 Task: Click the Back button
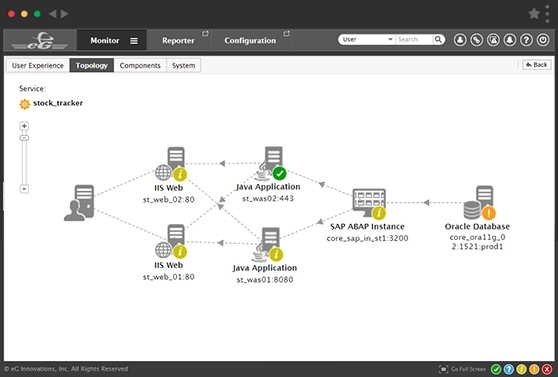pyautogui.click(x=537, y=65)
